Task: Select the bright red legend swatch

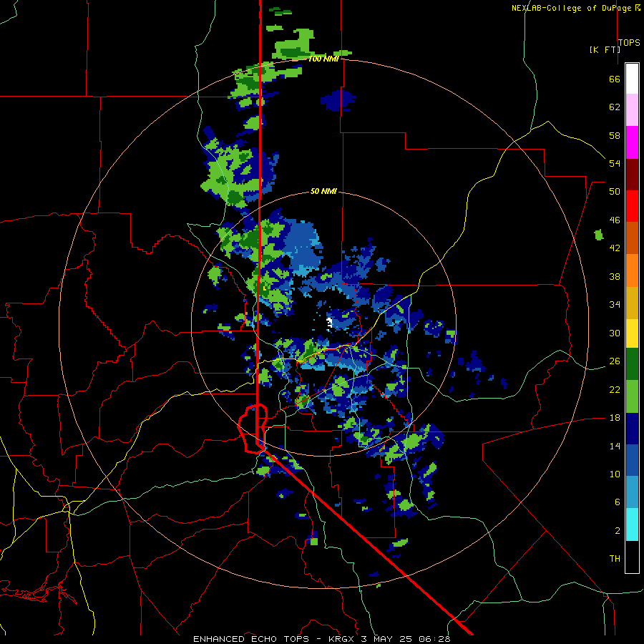Action: pyautogui.click(x=632, y=206)
